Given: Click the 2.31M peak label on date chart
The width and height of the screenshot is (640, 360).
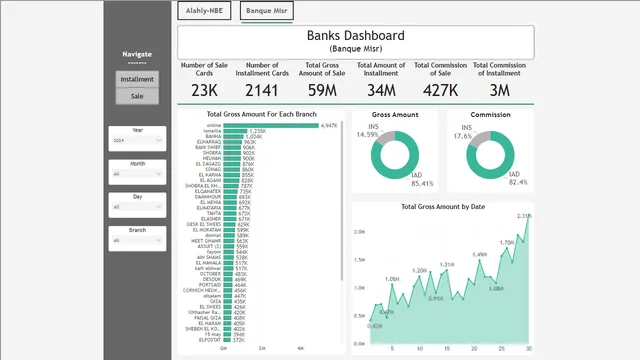Looking at the screenshot, I should 524,216.
